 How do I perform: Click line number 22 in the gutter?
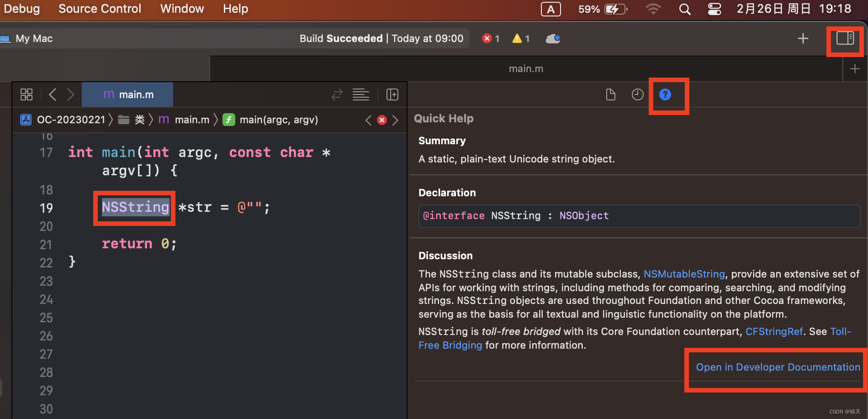(x=46, y=263)
